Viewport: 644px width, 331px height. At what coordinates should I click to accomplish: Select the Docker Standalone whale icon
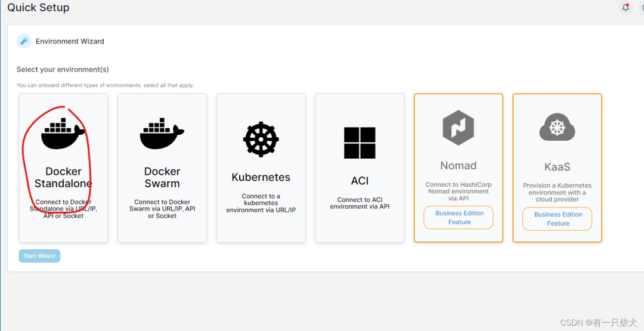[63, 133]
